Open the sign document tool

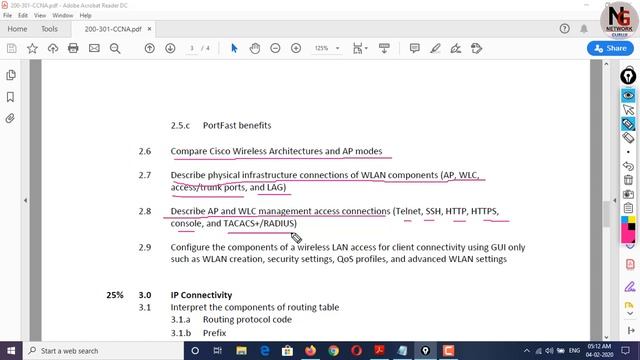[x=456, y=49]
